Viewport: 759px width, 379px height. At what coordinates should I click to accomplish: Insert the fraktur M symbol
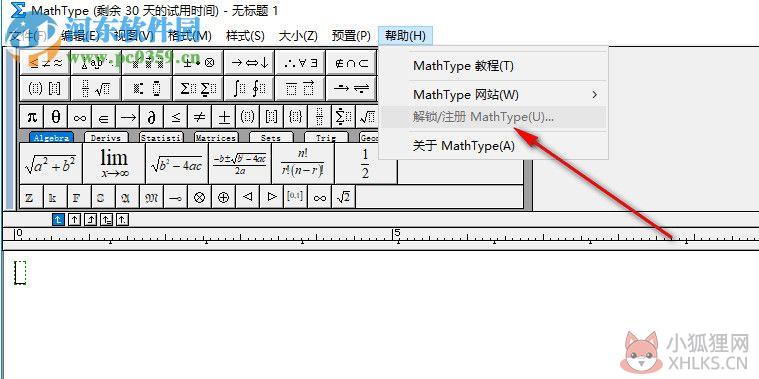[152, 197]
